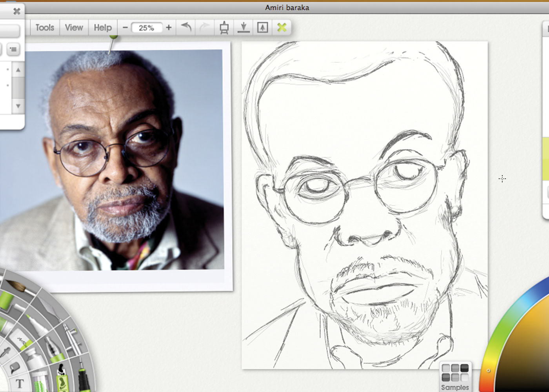
Task: Select the gloop pen tool
Action: coord(54,349)
